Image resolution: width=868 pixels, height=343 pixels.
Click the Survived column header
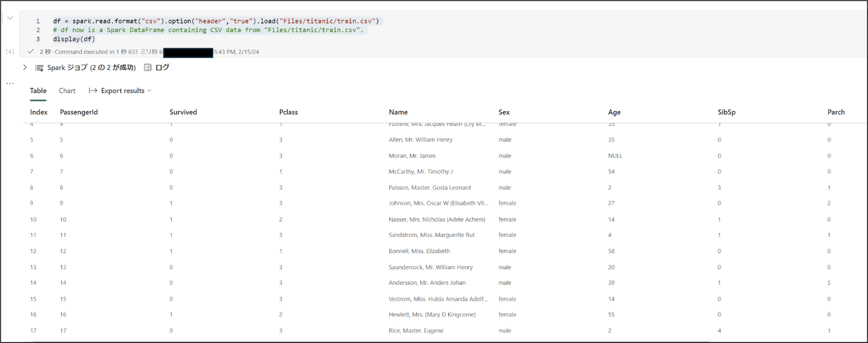pos(183,112)
